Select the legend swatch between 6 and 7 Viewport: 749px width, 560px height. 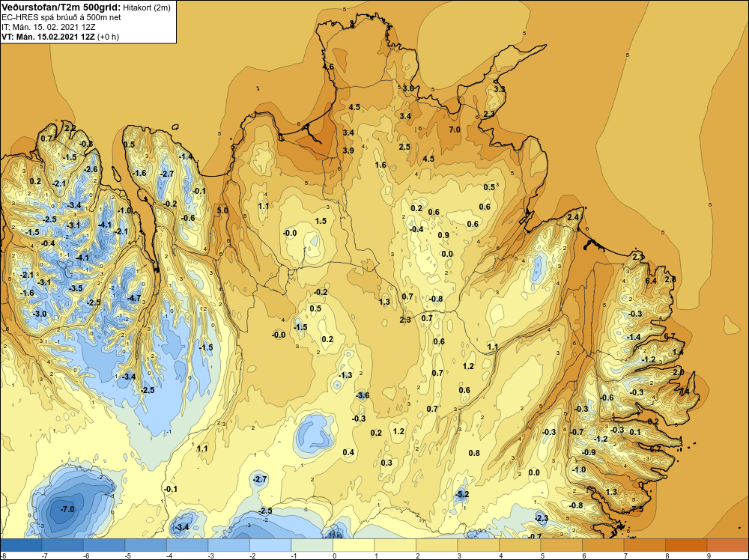coord(603,545)
